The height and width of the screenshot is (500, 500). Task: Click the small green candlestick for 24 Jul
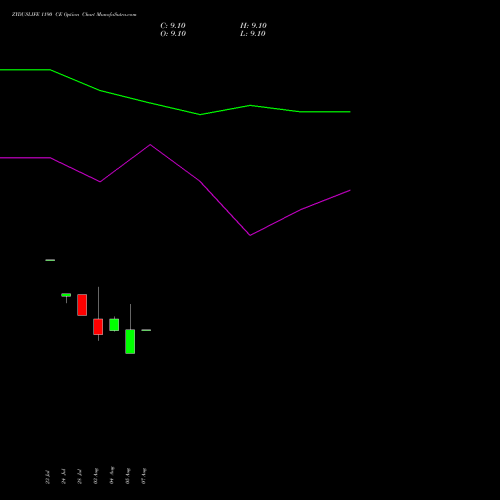pyautogui.click(x=66, y=295)
